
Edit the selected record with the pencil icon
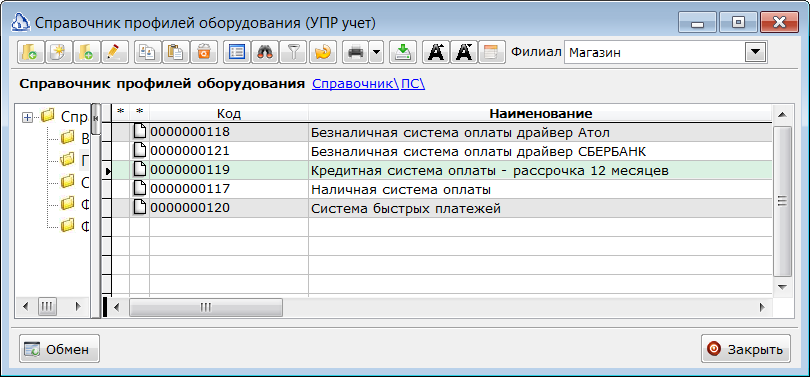[x=114, y=52]
